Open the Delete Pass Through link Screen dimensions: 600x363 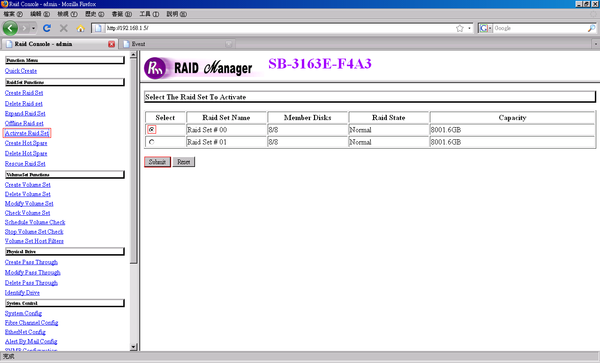(31, 283)
